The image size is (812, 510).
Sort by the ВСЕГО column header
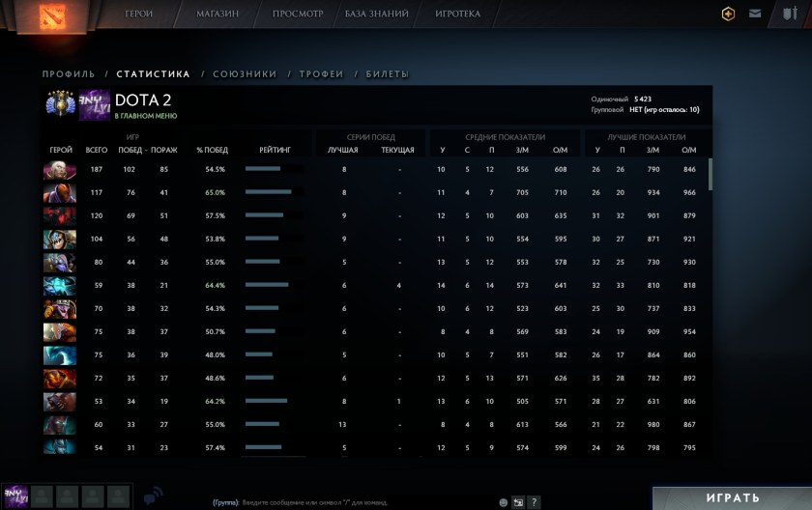[97, 150]
